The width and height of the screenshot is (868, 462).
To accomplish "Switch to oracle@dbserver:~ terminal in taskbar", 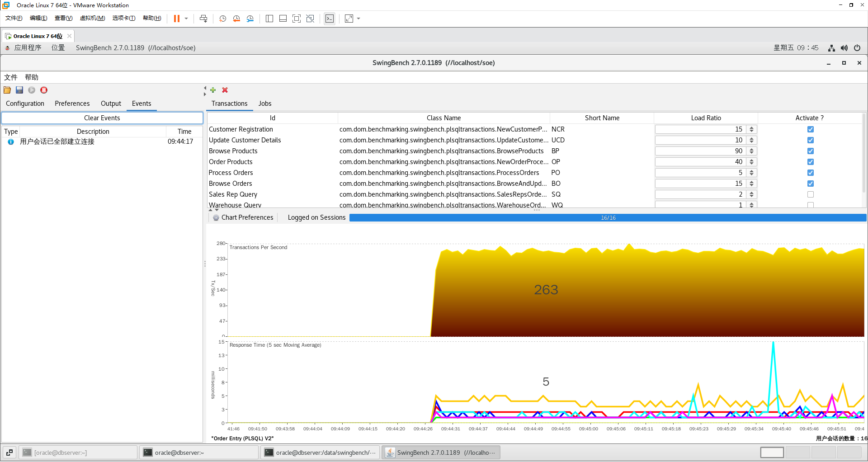I will (199, 452).
